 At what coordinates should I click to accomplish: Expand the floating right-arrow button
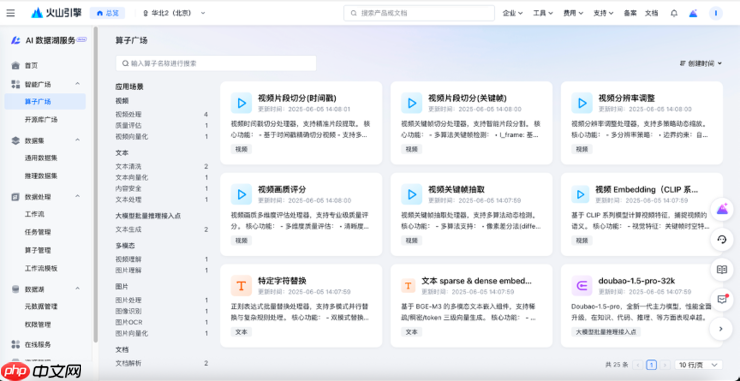[722, 329]
